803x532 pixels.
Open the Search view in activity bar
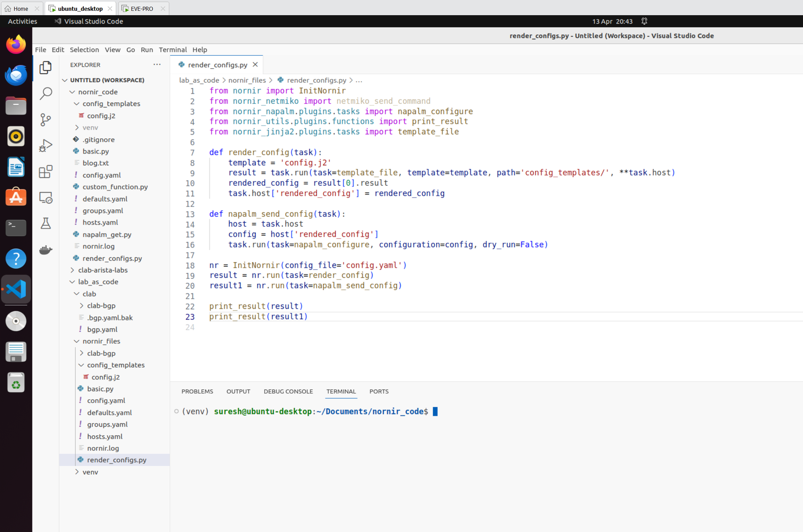click(x=46, y=93)
